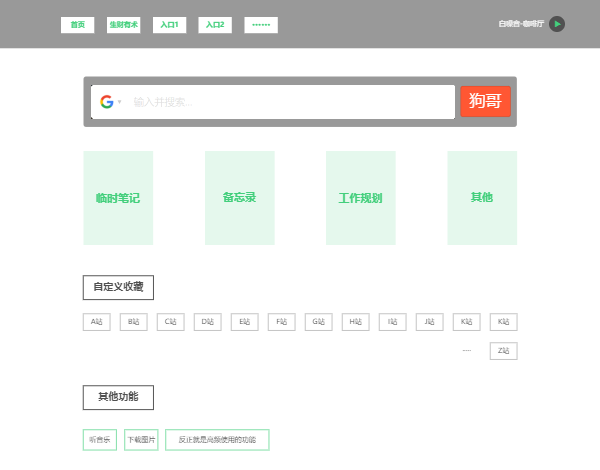This screenshot has height=470, width=600.
Task: Click the 自定义收藏 section heading
Action: (118, 287)
